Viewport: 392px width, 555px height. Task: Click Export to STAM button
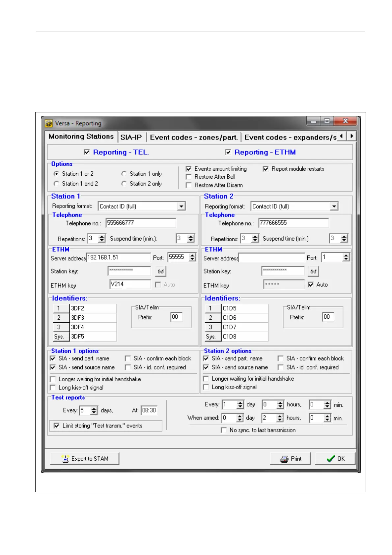click(x=85, y=458)
